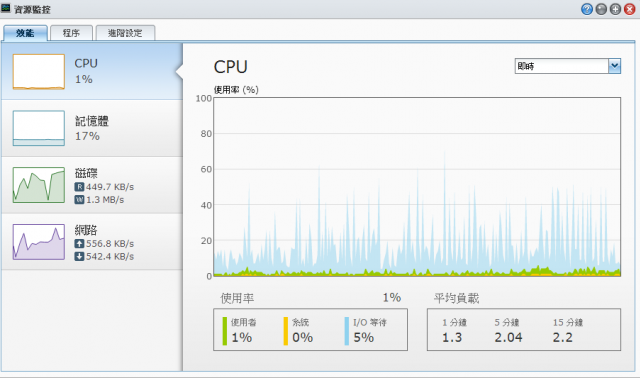Screen dimensions: 640x378
Task: Open the help button in title bar
Action: 587,9
